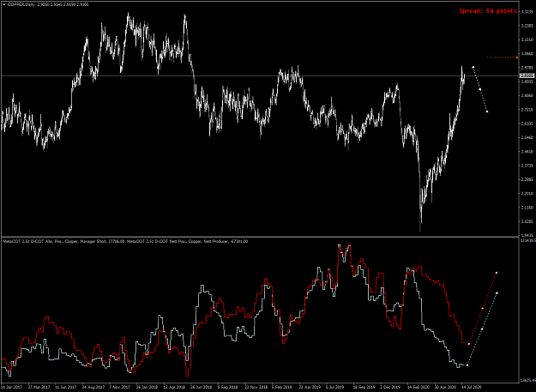This screenshot has width=536, height=392.
Task: Click the red 'Spread: 50 points' label
Action: coord(488,11)
